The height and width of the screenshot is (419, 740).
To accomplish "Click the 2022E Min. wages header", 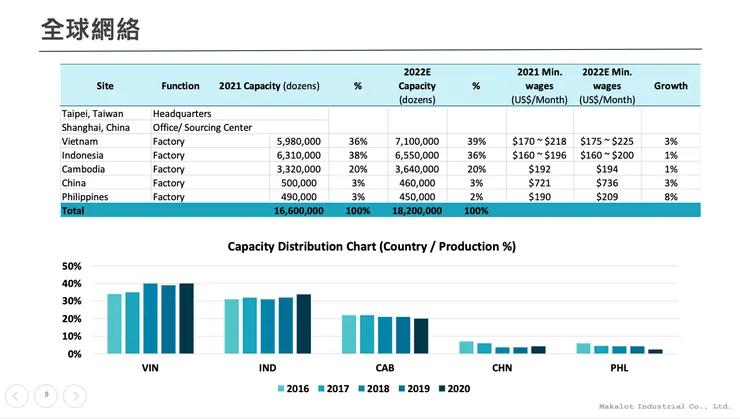I will click(x=607, y=86).
